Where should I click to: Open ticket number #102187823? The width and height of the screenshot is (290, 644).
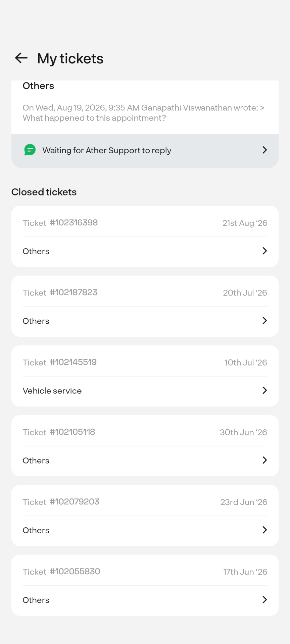pos(74,292)
